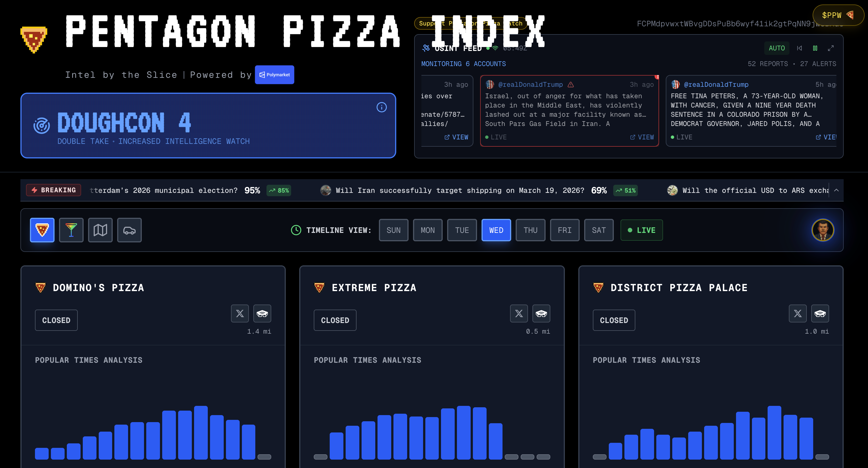This screenshot has height=468, width=868.
Task: Click the Pentagon icon on Extreme Pizza card
Action: [541, 313]
